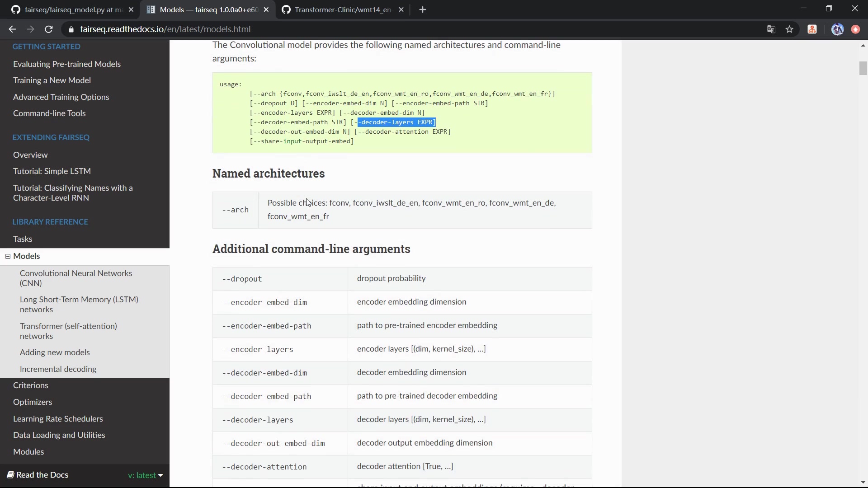Open the Google Translate page option
Screen dimensions: 868x488
click(x=771, y=29)
